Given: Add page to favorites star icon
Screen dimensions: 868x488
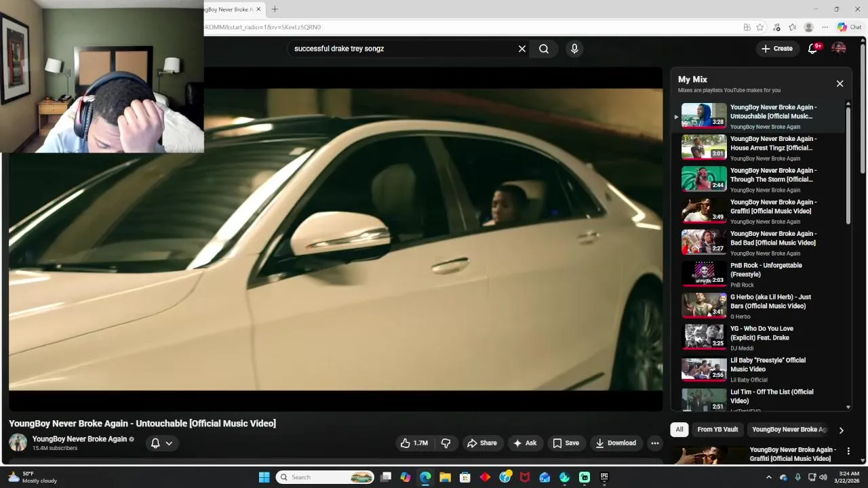Looking at the screenshot, I should click(760, 27).
